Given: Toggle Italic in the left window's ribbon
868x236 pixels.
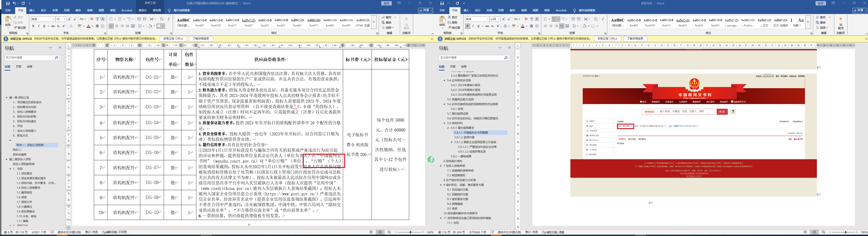Looking at the screenshot, I should (38, 26).
